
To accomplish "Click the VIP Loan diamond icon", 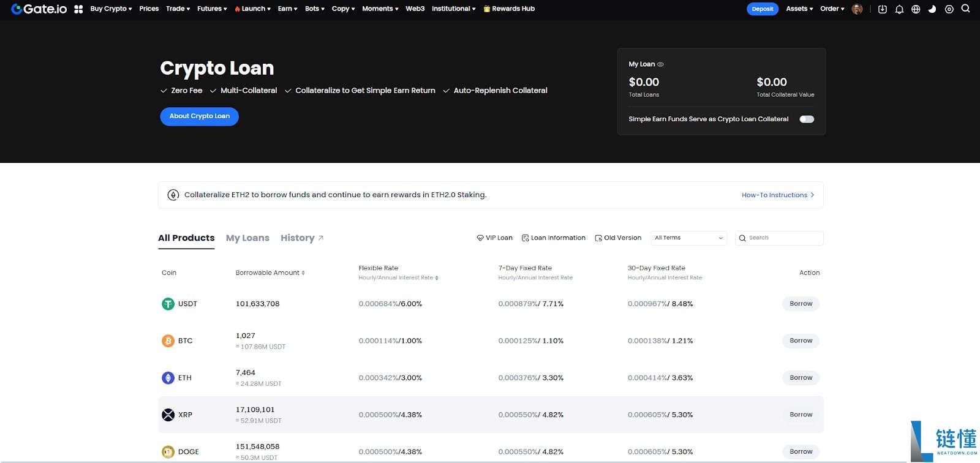I will click(x=480, y=238).
